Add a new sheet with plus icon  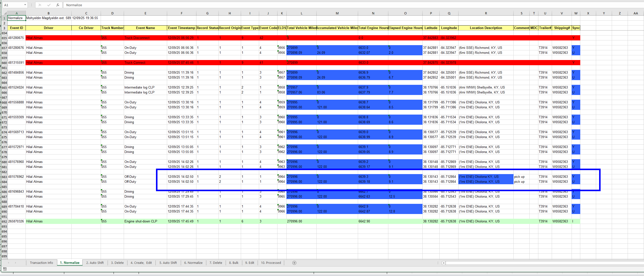click(x=294, y=263)
